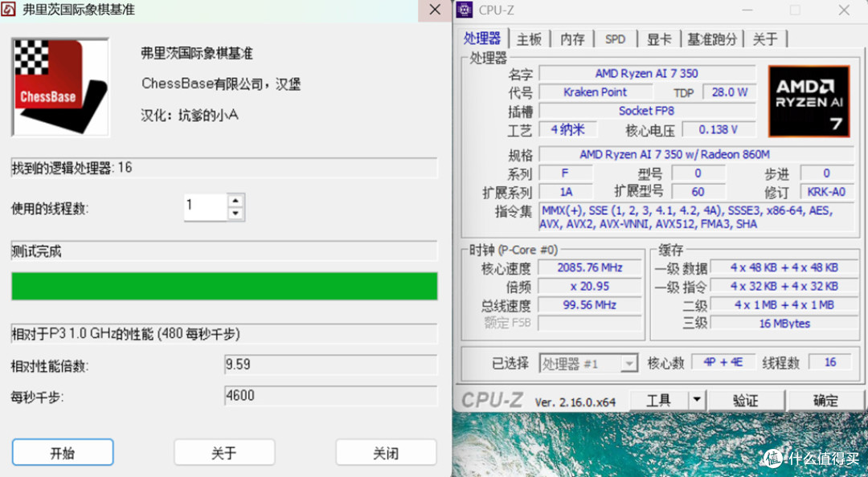This screenshot has height=477, width=868.
Task: Click the 关闭 button in Fritz benchmark
Action: click(x=386, y=453)
